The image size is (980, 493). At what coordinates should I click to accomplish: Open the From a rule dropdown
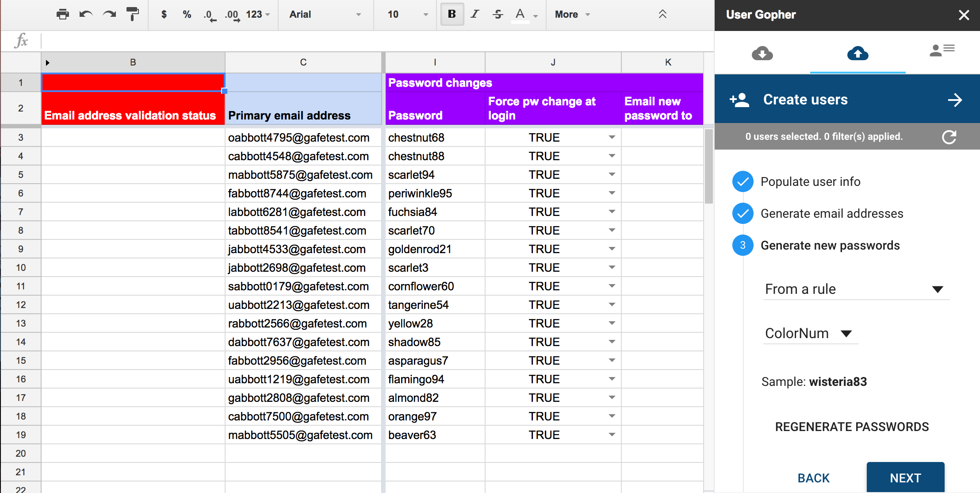[x=856, y=289]
